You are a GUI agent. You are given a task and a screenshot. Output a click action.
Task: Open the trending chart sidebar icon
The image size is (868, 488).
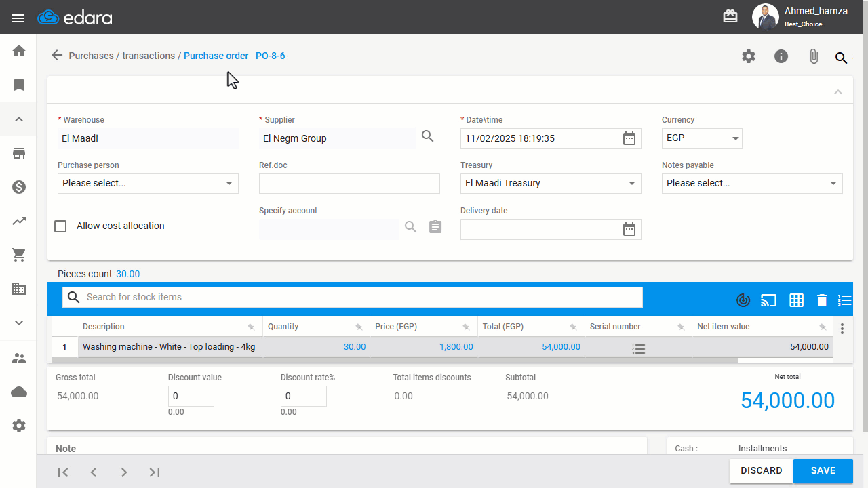(x=19, y=221)
